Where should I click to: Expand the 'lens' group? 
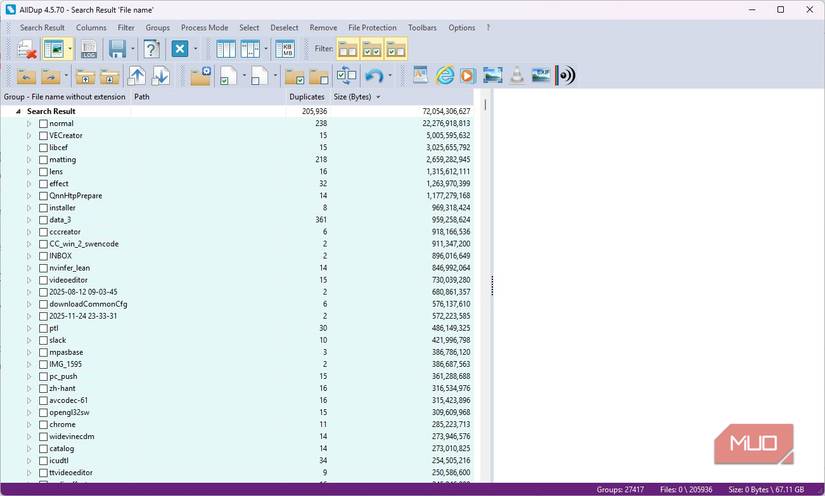[x=29, y=172]
